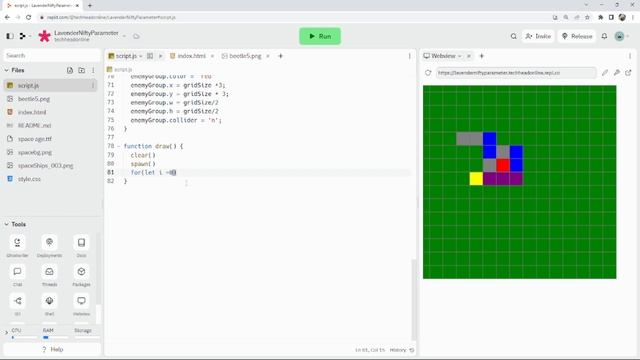Switch to the index.html tab
This screenshot has height=360, width=640.
pos(188,56)
